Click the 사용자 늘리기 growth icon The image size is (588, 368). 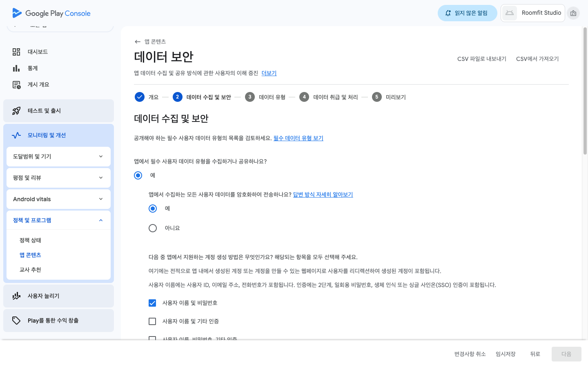(16, 296)
